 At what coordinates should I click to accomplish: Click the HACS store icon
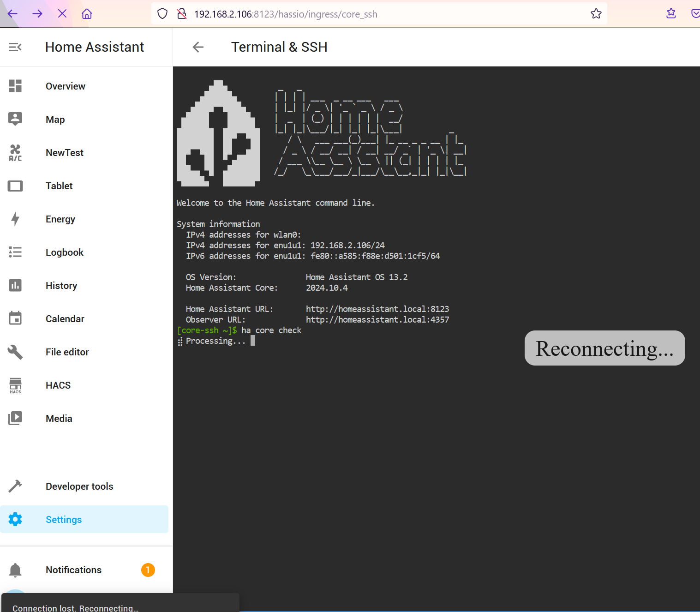point(15,385)
